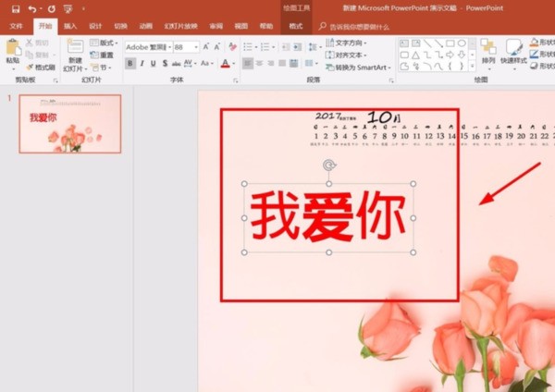Toggle Justify paragraph alignment button

(x=282, y=63)
